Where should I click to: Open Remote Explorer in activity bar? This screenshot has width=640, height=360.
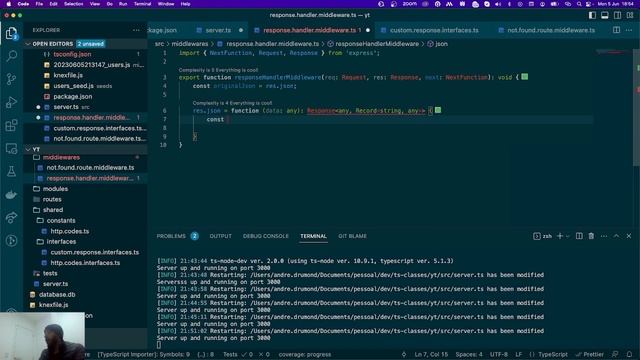click(11, 149)
